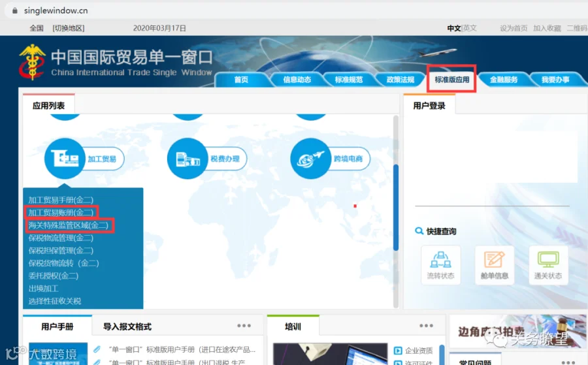Click the 切换地区 region switcher
588x365 pixels.
[68, 28]
